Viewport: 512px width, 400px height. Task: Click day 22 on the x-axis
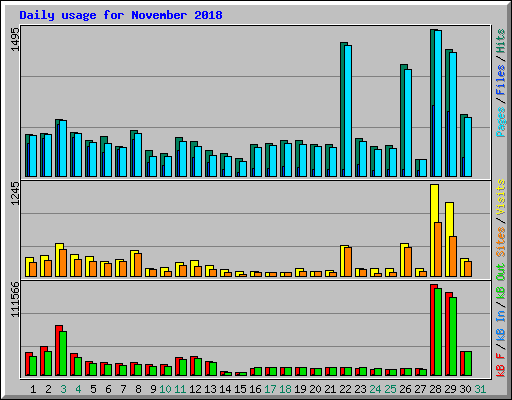point(345,389)
